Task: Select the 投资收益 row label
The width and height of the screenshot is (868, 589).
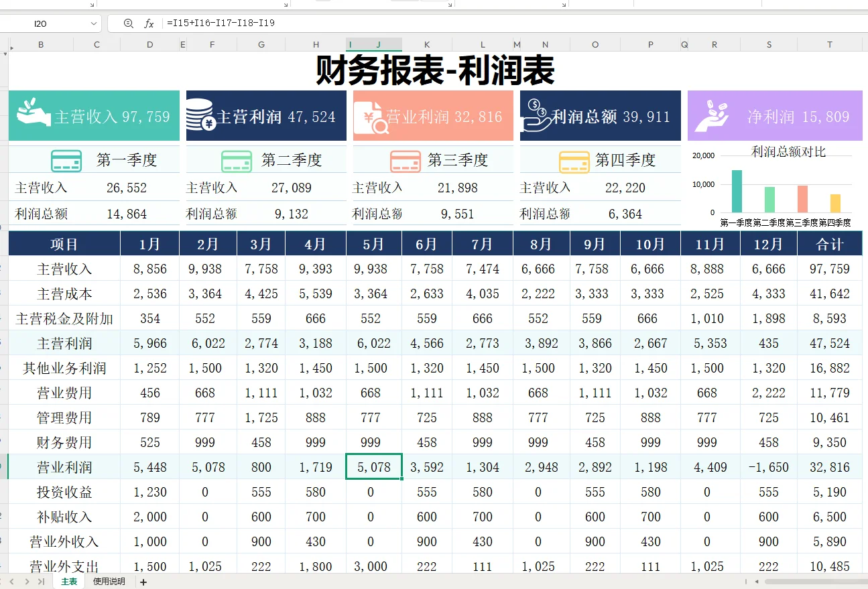Action: point(64,492)
